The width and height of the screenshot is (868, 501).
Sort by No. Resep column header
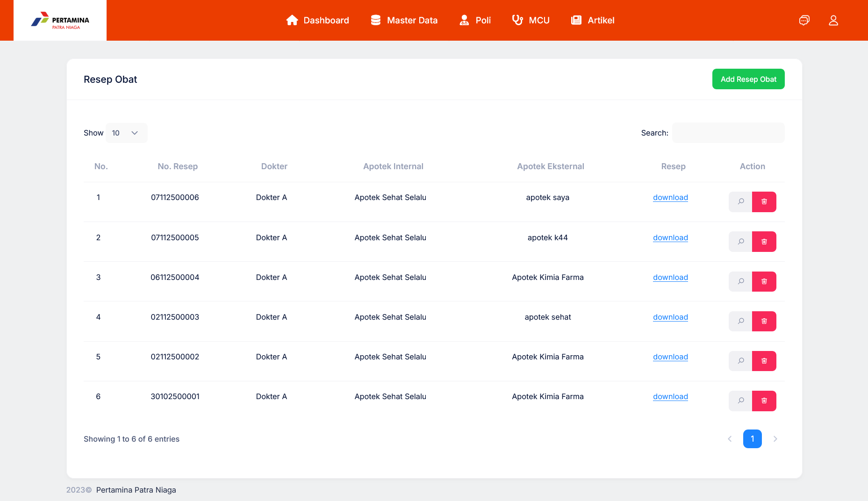pos(178,166)
